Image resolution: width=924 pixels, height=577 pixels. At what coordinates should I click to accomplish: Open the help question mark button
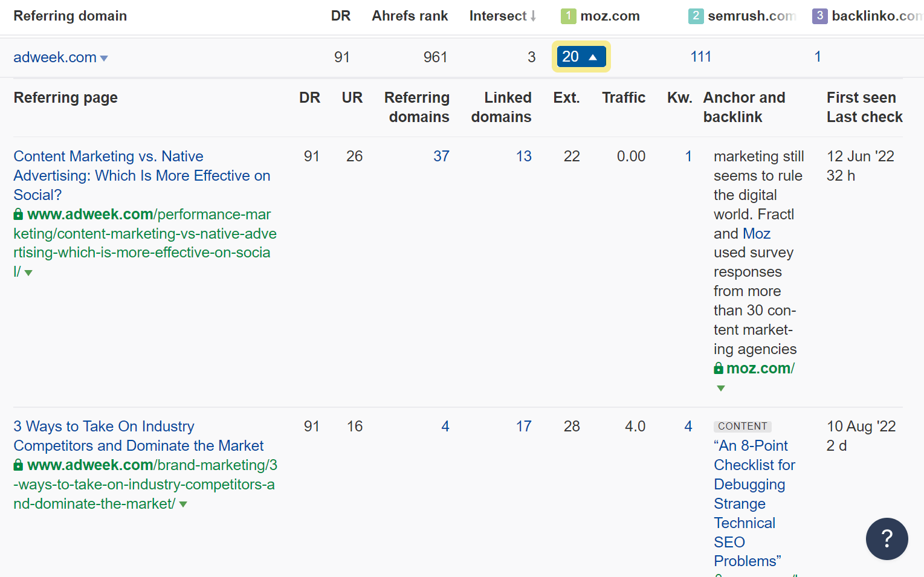pos(886,538)
